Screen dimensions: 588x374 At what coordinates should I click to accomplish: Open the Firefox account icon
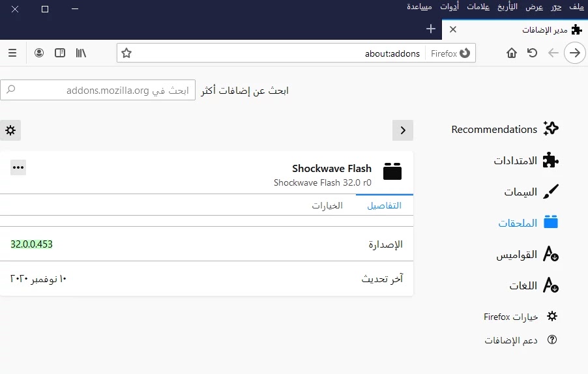39,53
